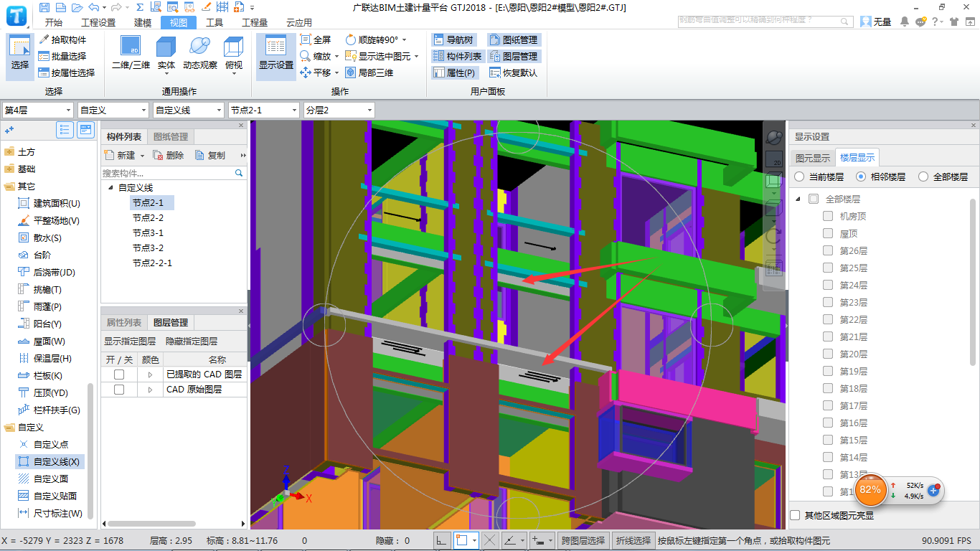Toggle checkbox for 已提取的 CAD 图层
This screenshot has width=980, height=551.
119,375
